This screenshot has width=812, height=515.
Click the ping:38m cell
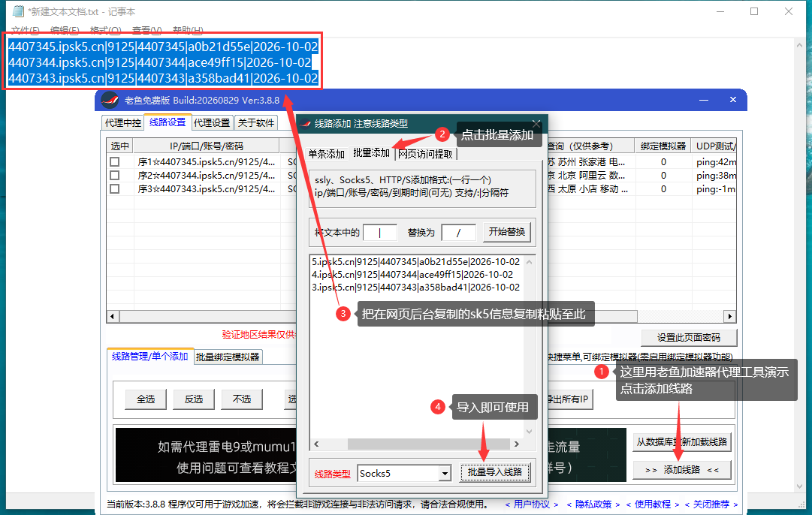(716, 176)
